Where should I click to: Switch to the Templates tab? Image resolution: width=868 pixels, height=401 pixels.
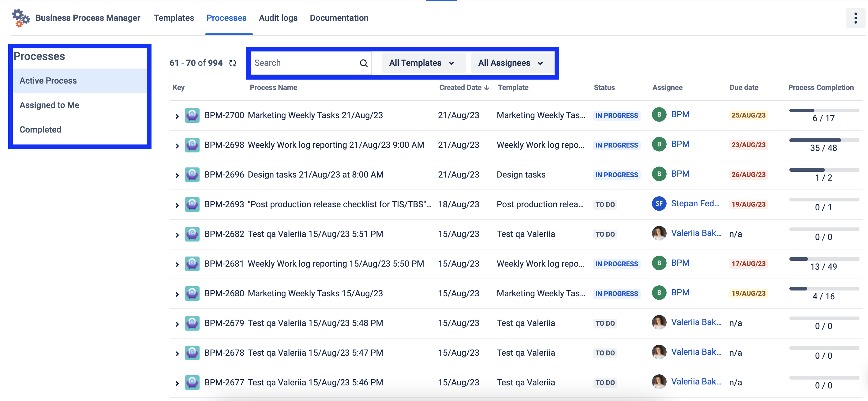[174, 18]
